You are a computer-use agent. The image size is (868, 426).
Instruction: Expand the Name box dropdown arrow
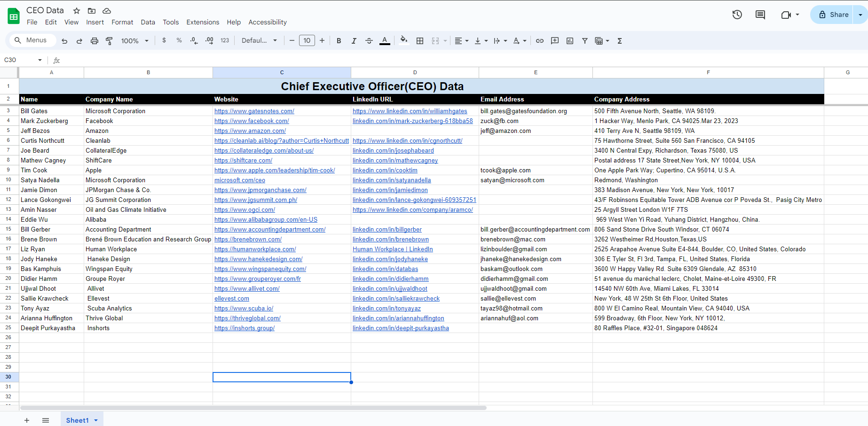tap(40, 60)
